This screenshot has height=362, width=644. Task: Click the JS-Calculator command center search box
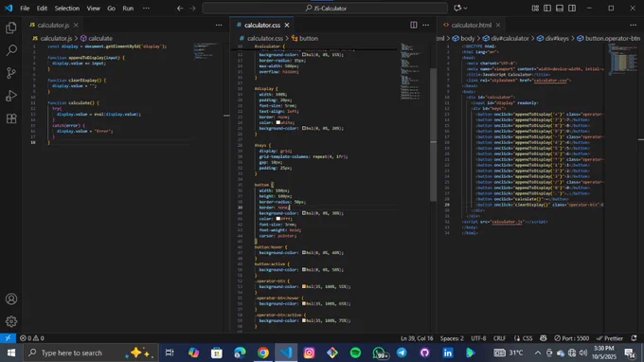325,9
